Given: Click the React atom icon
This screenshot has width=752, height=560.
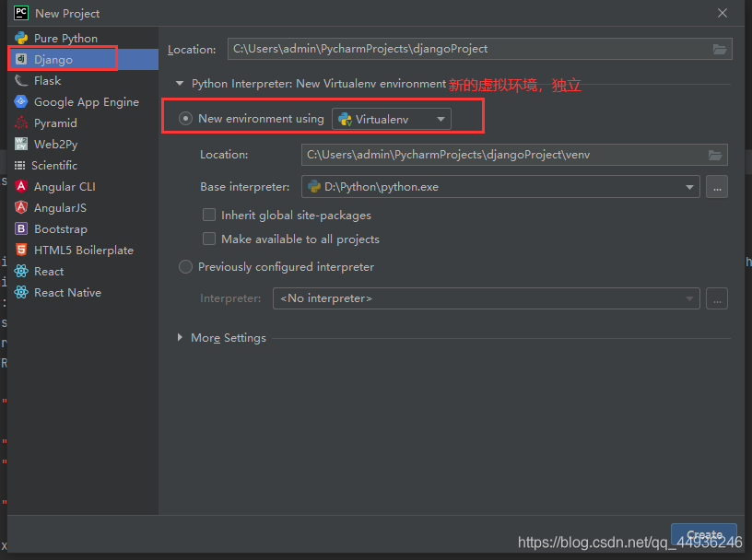Looking at the screenshot, I should coord(21,271).
